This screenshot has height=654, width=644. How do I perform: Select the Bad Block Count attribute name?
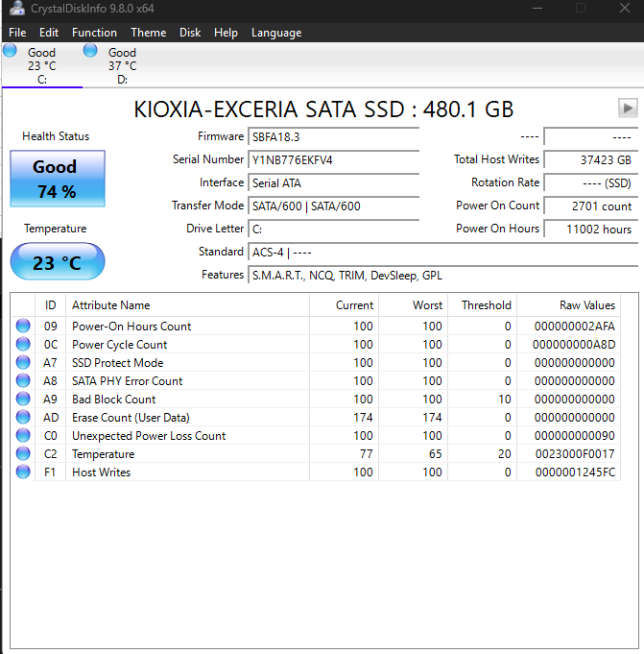point(114,400)
